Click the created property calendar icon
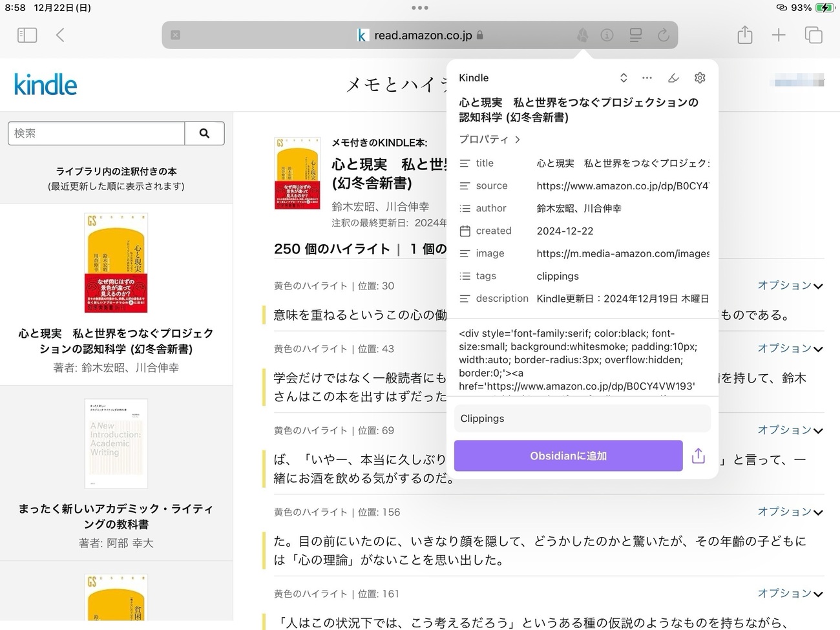Image resolution: width=840 pixels, height=630 pixels. 465,231
